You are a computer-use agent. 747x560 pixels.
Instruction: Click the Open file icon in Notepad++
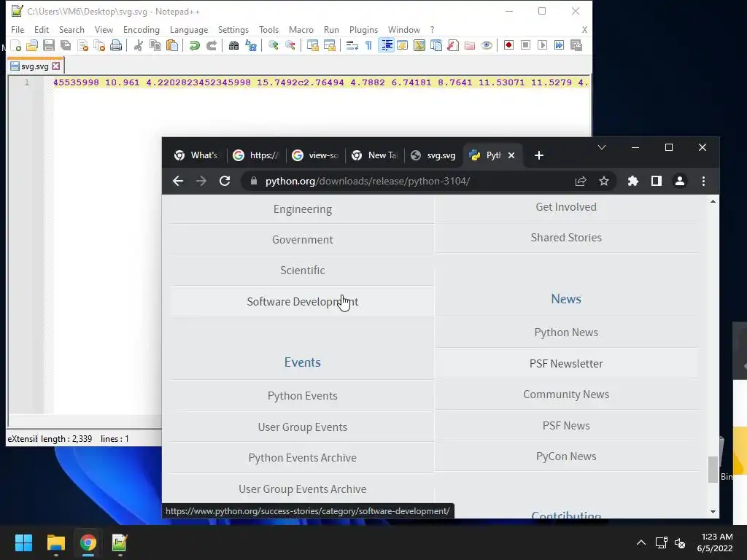[x=32, y=45]
